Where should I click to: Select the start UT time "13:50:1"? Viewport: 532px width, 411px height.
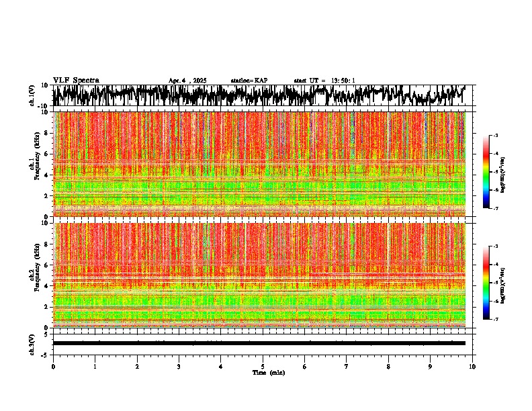[x=343, y=81]
